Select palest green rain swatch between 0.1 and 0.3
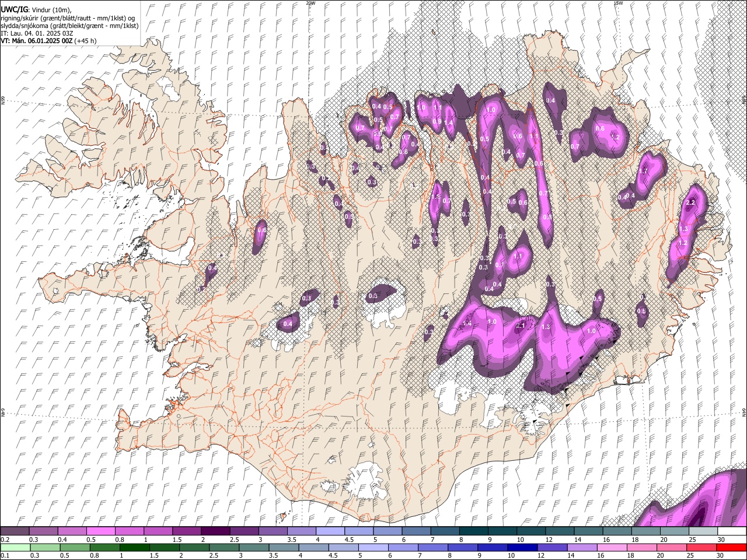747x560 pixels. pyautogui.click(x=16, y=548)
